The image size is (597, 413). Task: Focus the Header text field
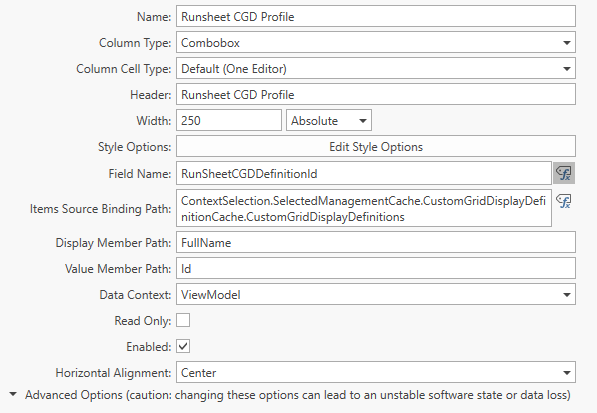pyautogui.click(x=376, y=94)
